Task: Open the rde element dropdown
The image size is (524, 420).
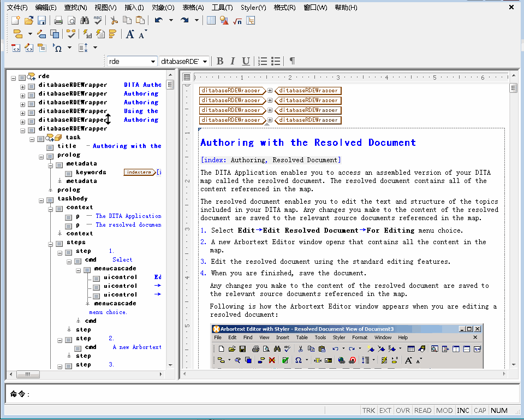Action: pyautogui.click(x=153, y=62)
